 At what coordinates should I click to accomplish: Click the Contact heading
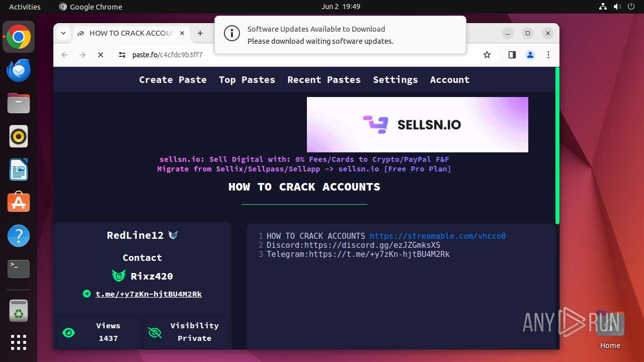tap(142, 257)
